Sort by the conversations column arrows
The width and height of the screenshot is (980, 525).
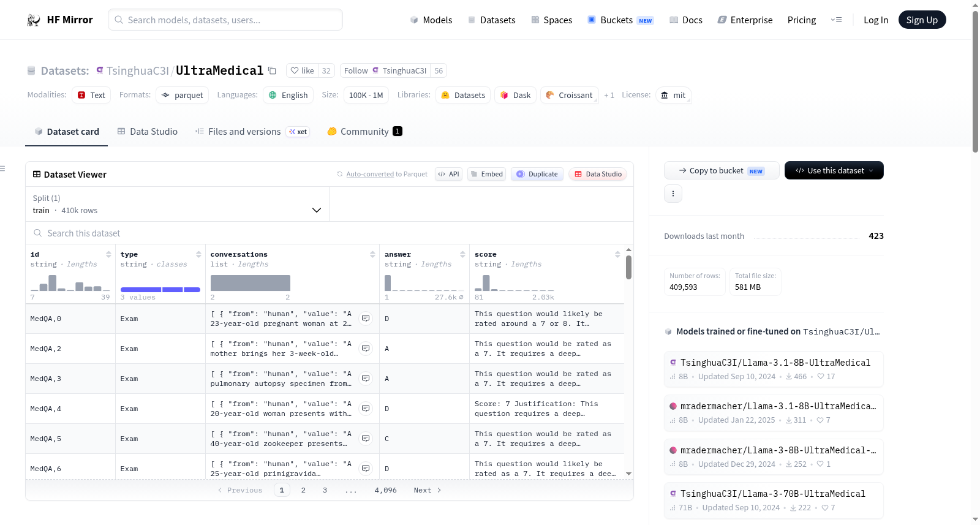pyautogui.click(x=372, y=254)
